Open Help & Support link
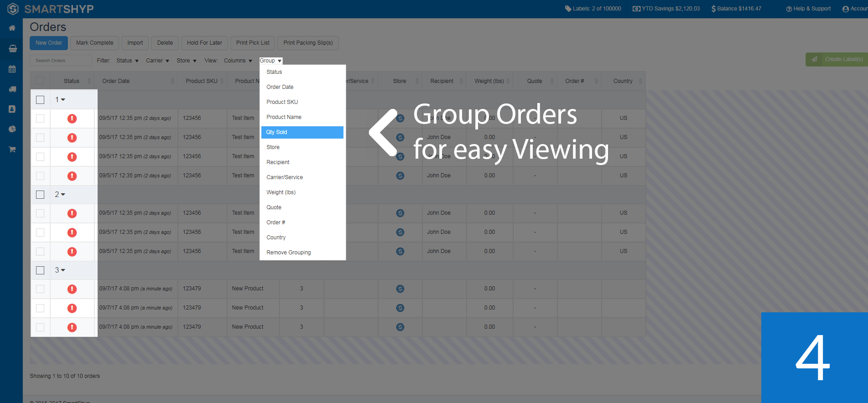Viewport: 868px width, 403px height. [x=808, y=9]
